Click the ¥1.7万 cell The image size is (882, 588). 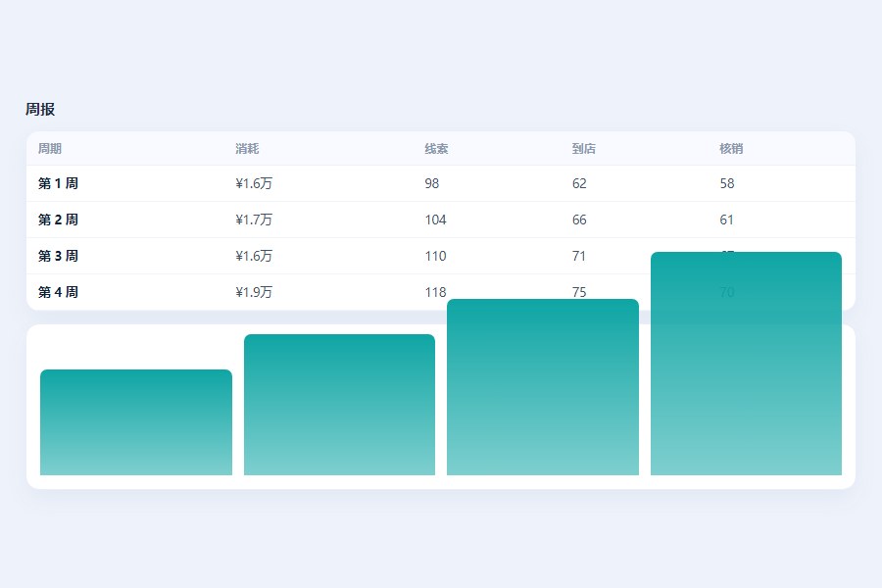[254, 220]
